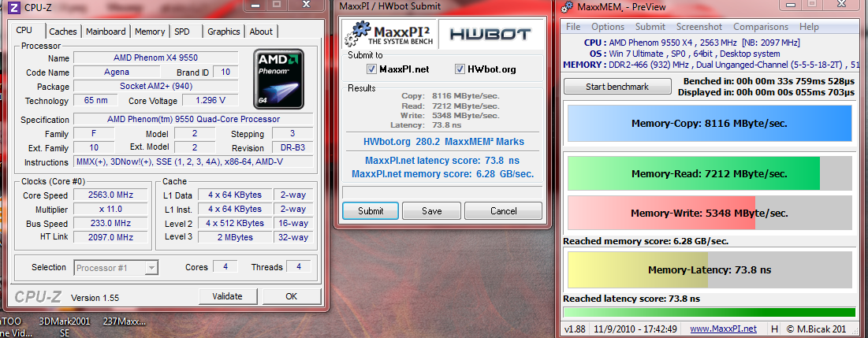Image resolution: width=868 pixels, height=338 pixels.
Task: Click the Instructions field text
Action: point(193,162)
